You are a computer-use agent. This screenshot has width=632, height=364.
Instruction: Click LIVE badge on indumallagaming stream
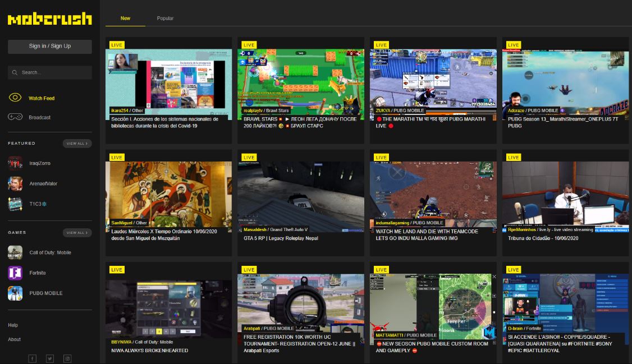click(x=381, y=158)
